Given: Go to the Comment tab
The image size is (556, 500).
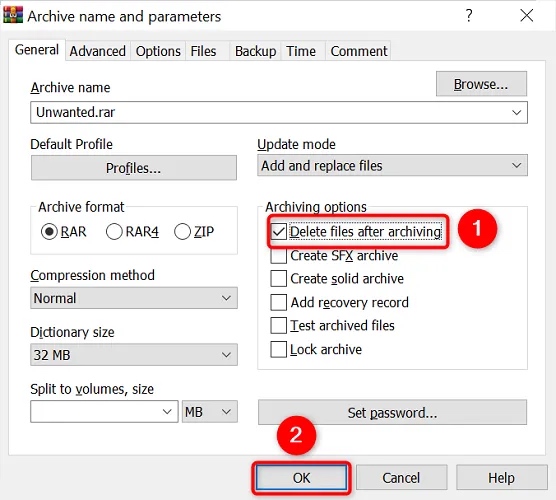Looking at the screenshot, I should tap(358, 51).
